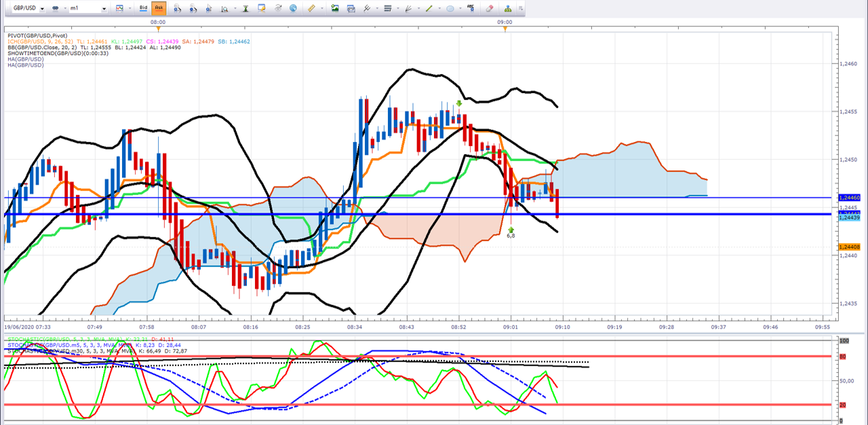Select the green trend line tool
The width and height of the screenshot is (868, 425).
429,9
